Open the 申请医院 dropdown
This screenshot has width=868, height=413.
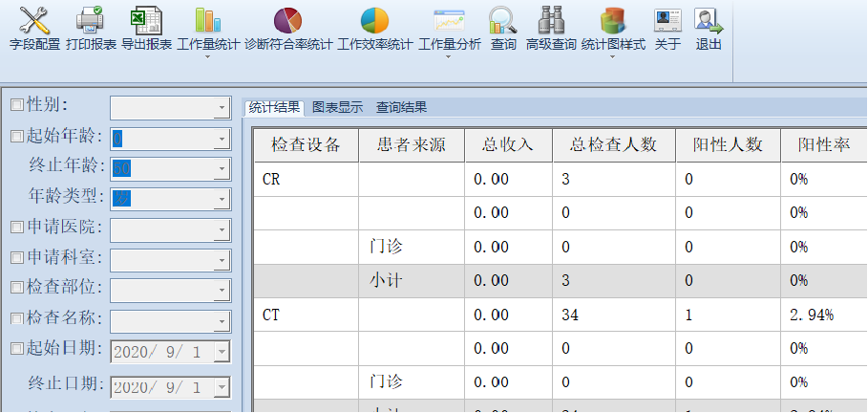point(222,230)
